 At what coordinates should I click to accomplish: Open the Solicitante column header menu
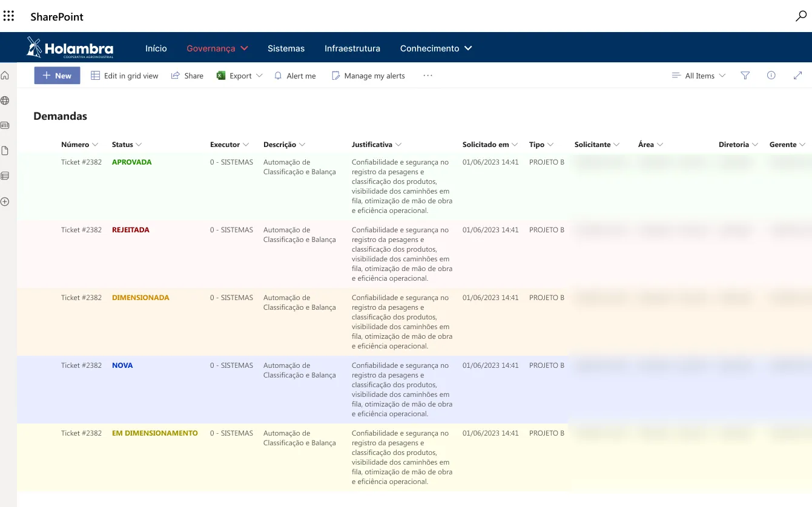point(598,145)
